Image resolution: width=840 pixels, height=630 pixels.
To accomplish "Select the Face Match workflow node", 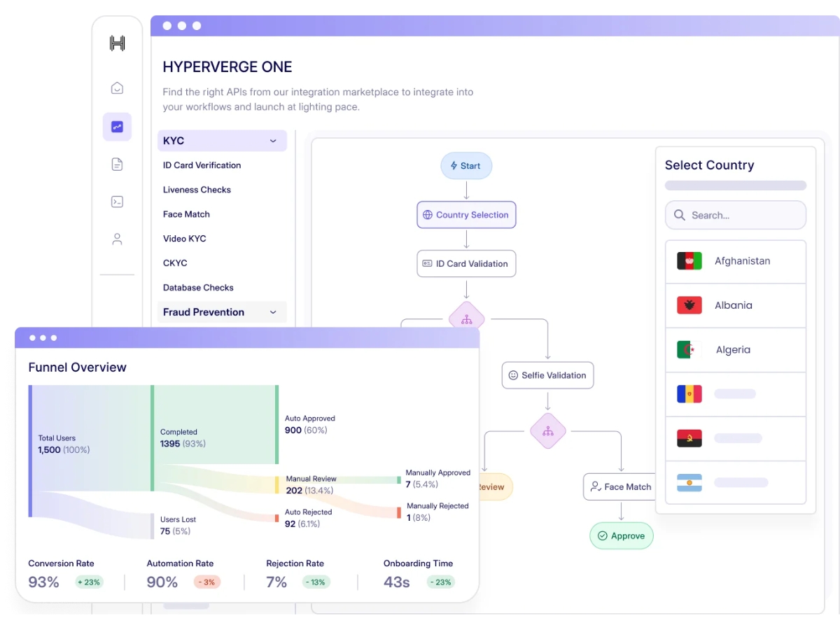I will [x=620, y=486].
